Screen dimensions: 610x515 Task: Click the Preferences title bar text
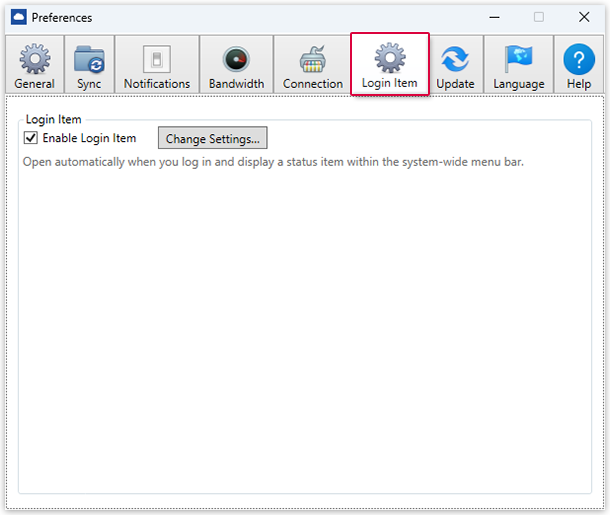tap(61, 17)
